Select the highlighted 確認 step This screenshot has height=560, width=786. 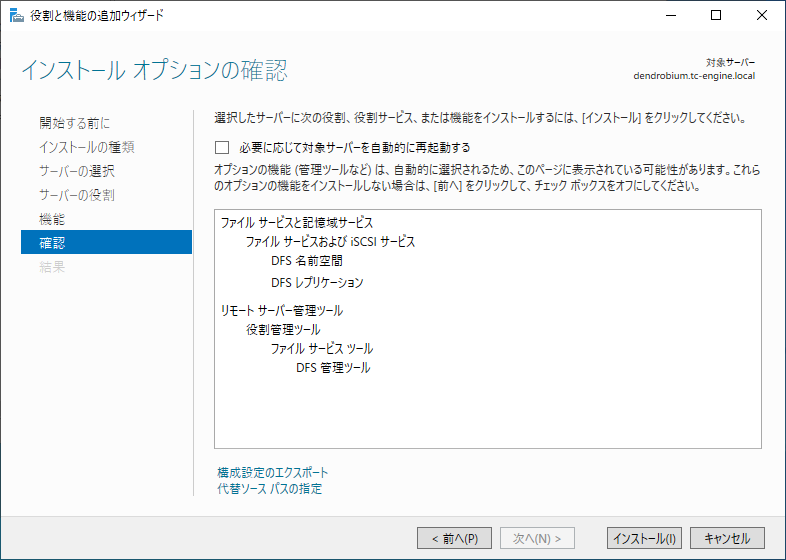point(106,242)
